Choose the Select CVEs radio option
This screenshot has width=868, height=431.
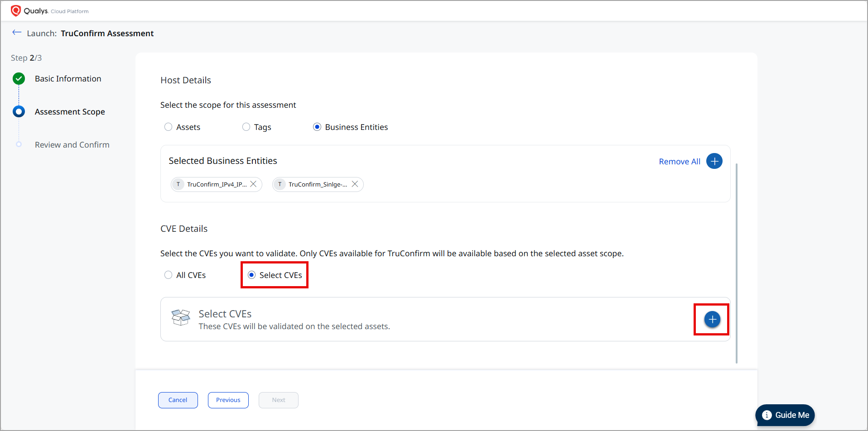[x=252, y=275]
